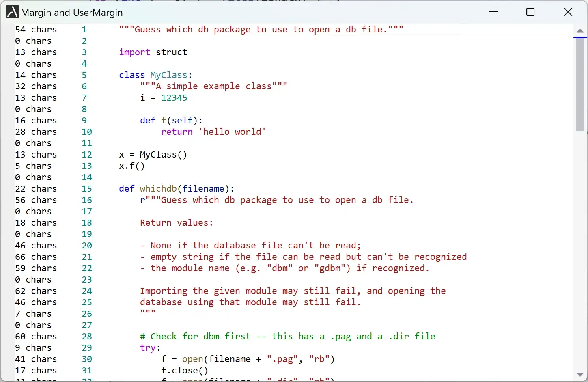Click line number 1

[84, 29]
